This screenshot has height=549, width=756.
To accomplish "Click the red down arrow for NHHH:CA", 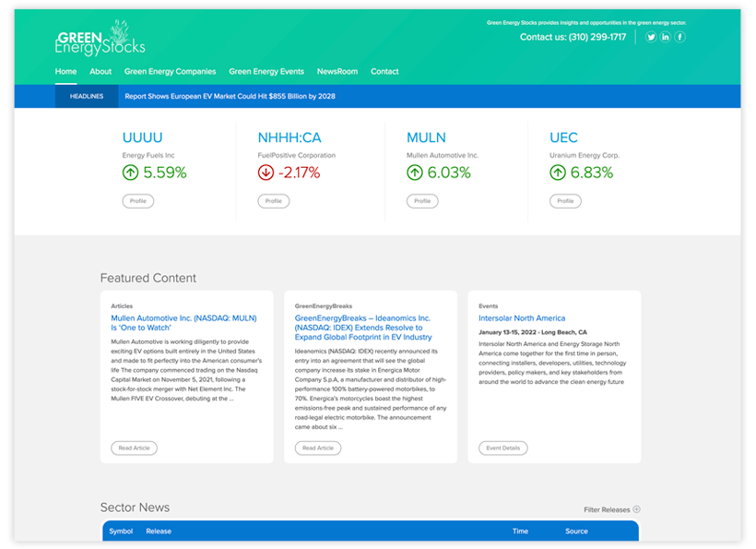I will click(x=266, y=173).
